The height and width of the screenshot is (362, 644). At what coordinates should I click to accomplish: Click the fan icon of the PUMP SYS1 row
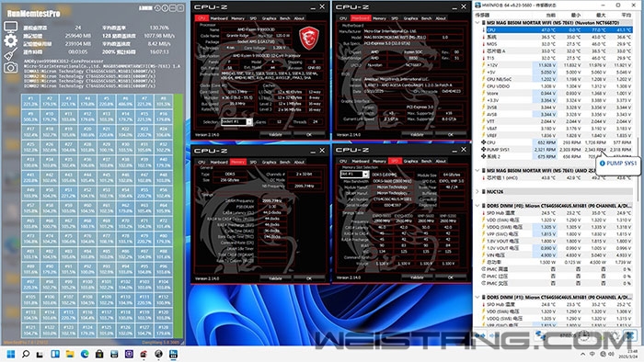tap(483, 149)
